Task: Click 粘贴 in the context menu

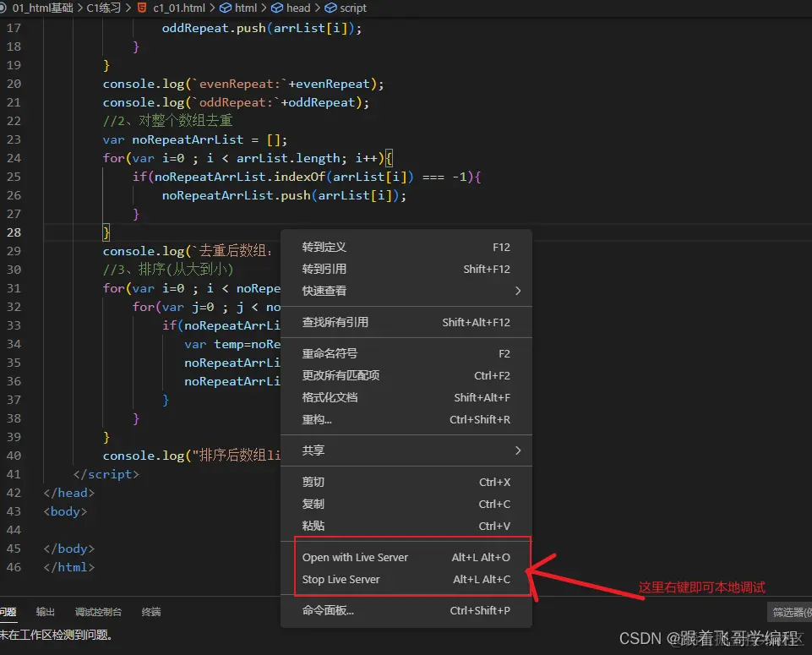Action: tap(406, 526)
